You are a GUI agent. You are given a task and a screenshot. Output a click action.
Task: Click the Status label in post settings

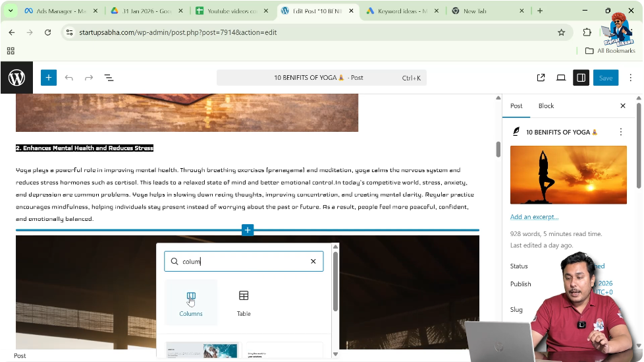(x=519, y=266)
